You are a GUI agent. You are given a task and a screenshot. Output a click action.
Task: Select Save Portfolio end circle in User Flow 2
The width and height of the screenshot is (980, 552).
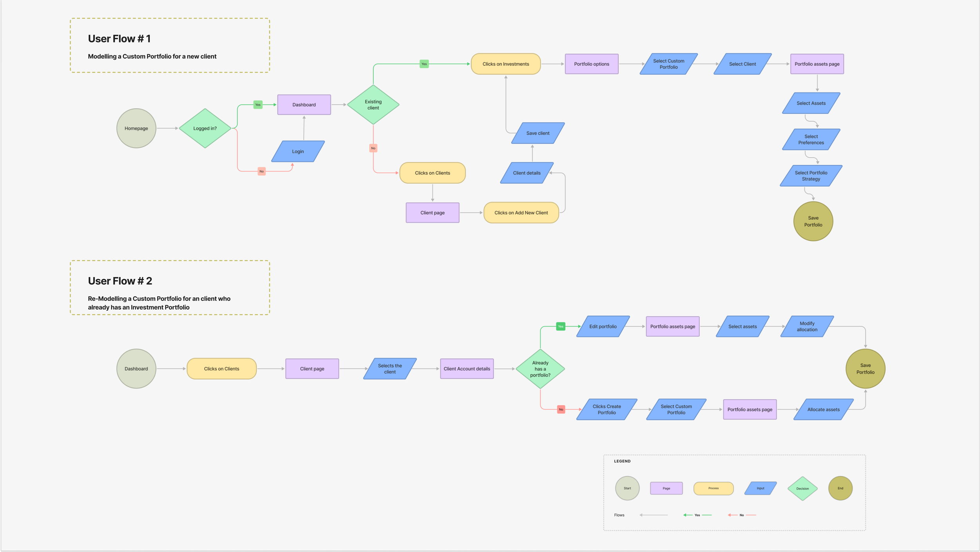(x=865, y=369)
